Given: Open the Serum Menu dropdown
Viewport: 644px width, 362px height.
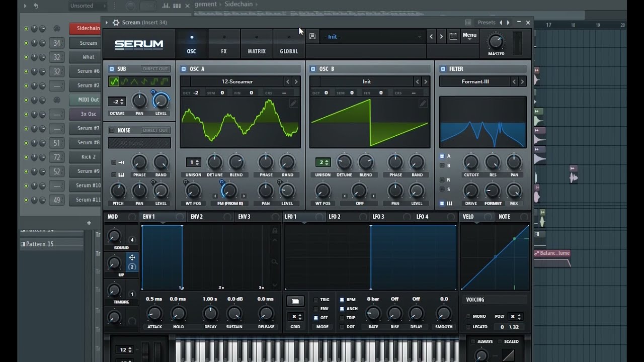Looking at the screenshot, I should [x=469, y=36].
